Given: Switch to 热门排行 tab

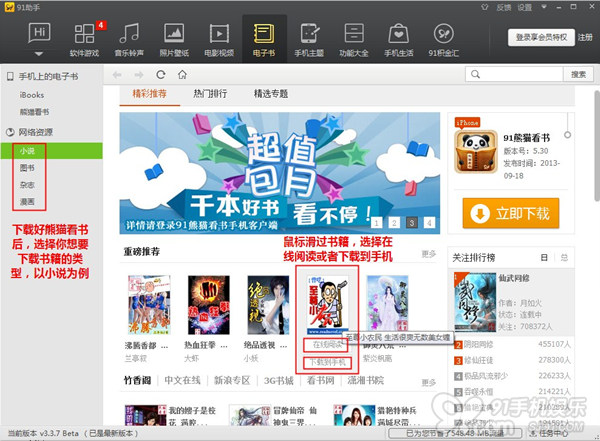Looking at the screenshot, I should pos(210,94).
